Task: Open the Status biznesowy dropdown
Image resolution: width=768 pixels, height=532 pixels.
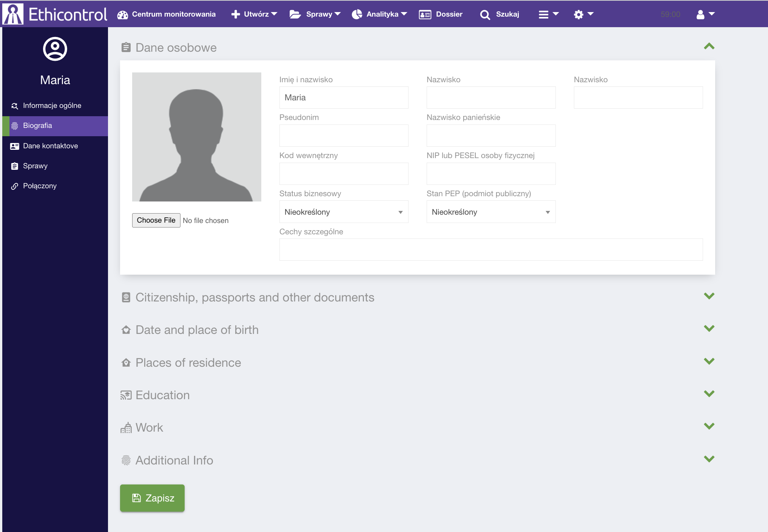Action: click(x=344, y=212)
